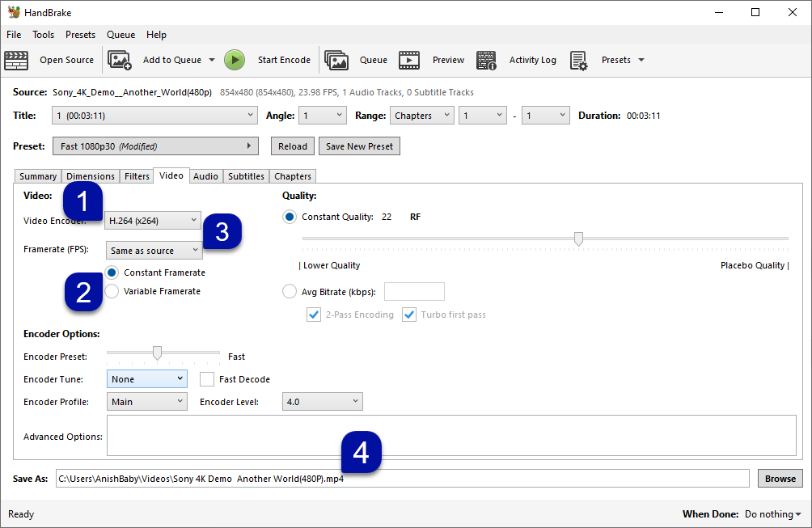Image resolution: width=812 pixels, height=528 pixels.
Task: Click the source name Sony_4K_Demo__Another_World(480p)
Action: tap(132, 92)
